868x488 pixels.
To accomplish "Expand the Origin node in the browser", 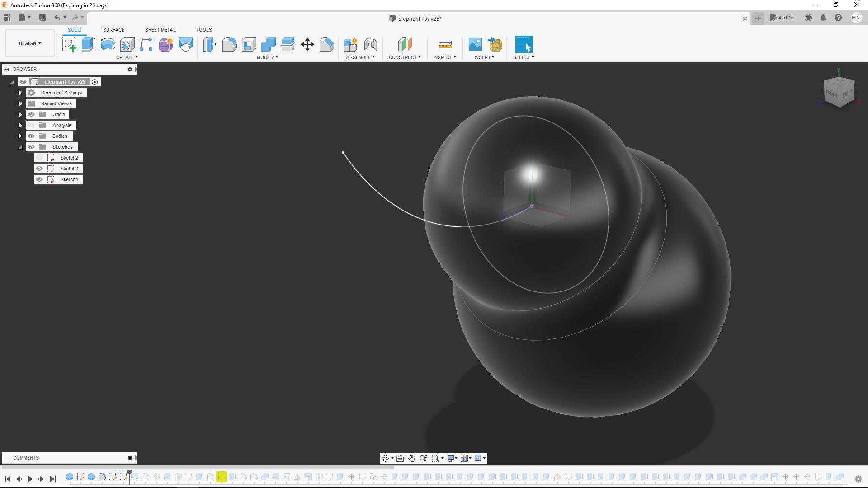I will (19, 114).
